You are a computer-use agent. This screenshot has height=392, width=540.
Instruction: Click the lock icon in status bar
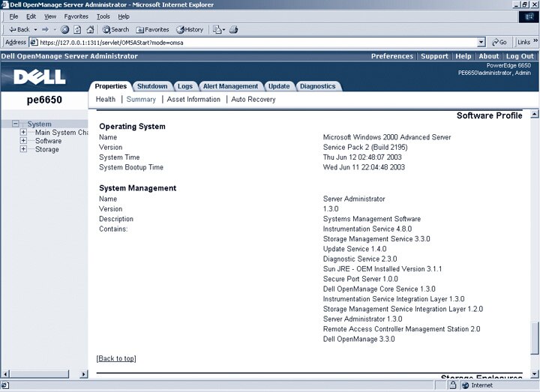click(x=453, y=385)
